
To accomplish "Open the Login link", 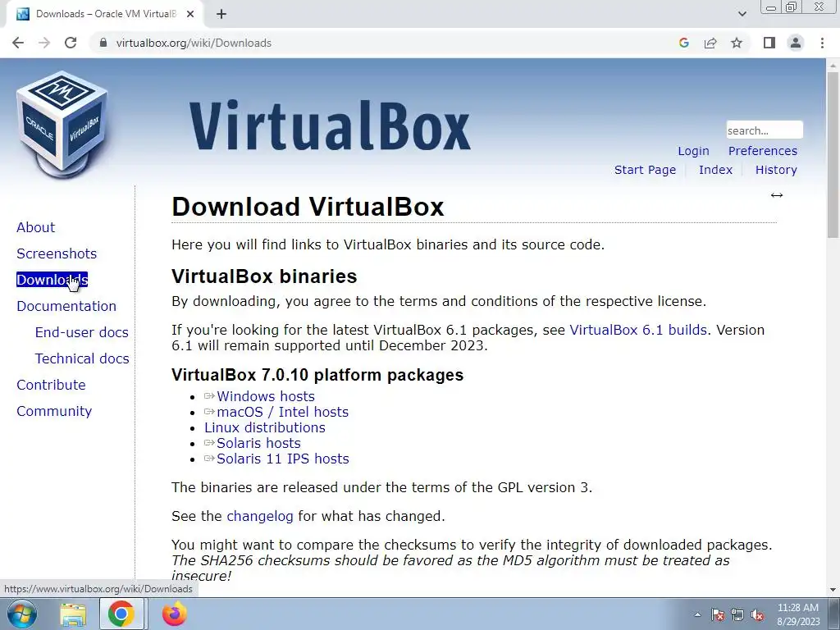I will pos(693,151).
